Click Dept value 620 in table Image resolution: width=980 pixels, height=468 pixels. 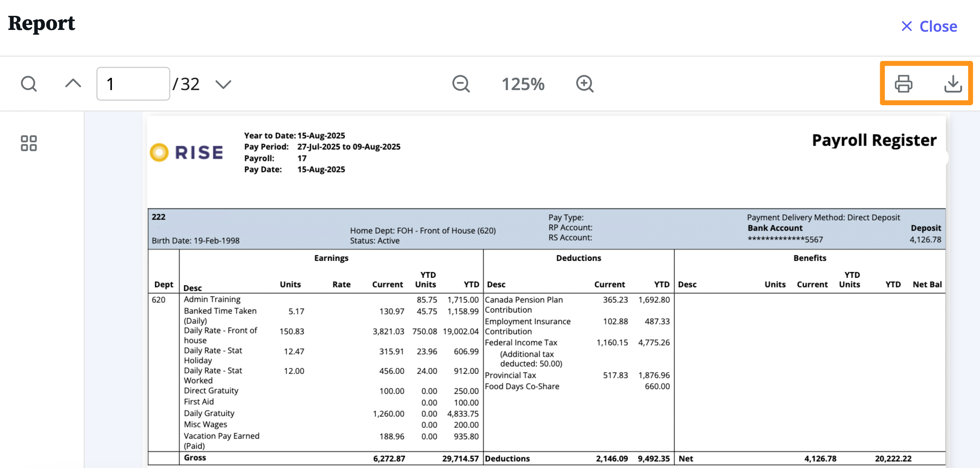(158, 299)
